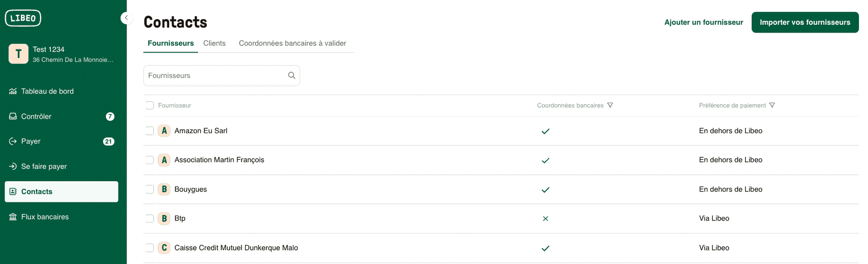Open the Coordonnées bancaires filter
Image resolution: width=868 pixels, height=264 pixels.
(610, 105)
